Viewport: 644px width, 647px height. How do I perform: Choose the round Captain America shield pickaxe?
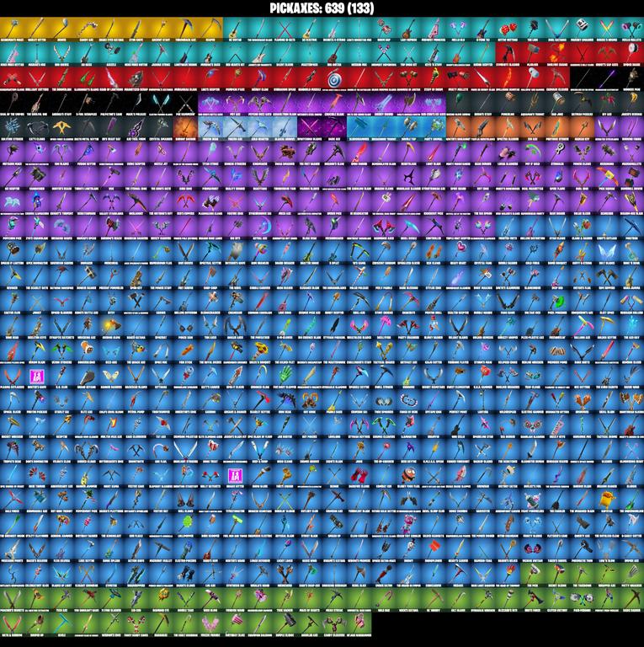[334, 79]
